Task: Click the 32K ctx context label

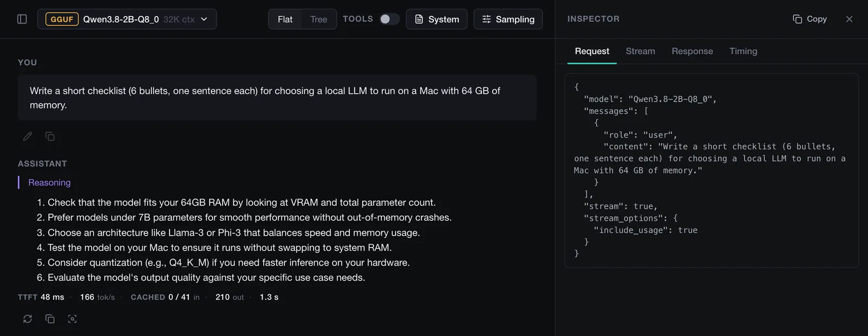Action: click(179, 19)
